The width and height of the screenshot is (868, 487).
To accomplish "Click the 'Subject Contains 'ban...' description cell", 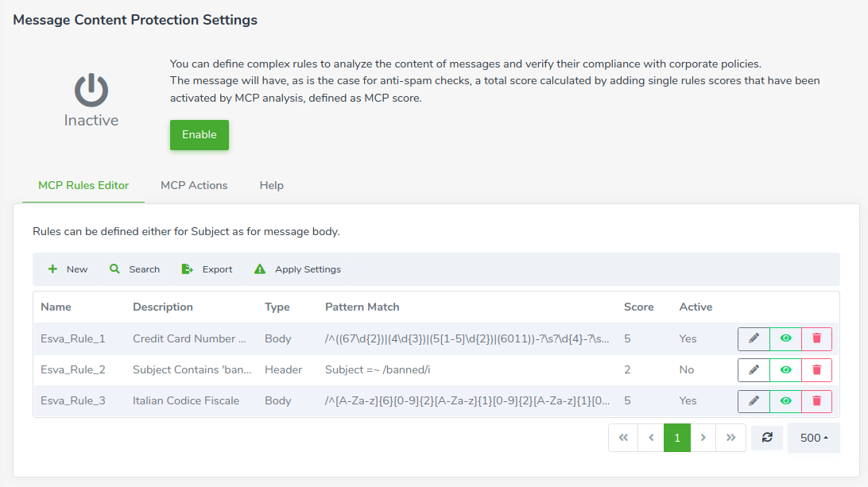I will coord(192,369).
